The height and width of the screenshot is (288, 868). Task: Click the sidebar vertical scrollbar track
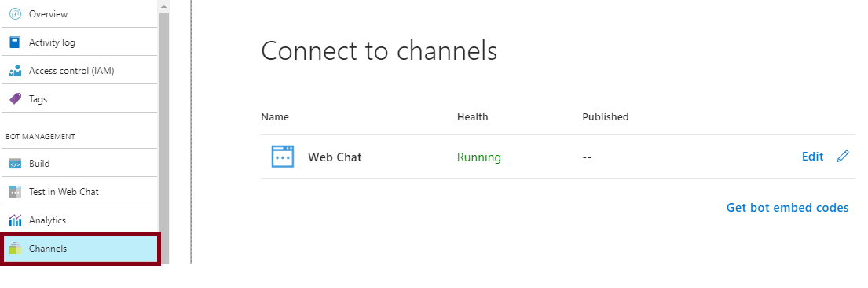163,138
